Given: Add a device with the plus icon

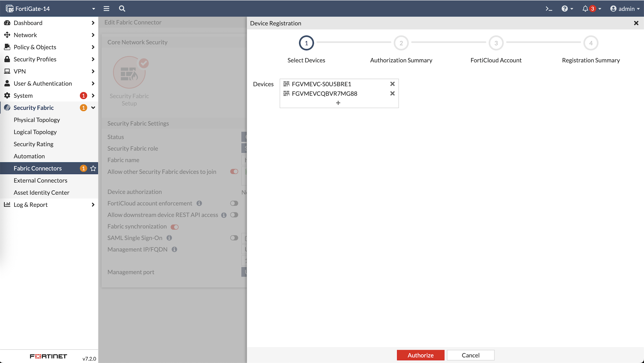Looking at the screenshot, I should click(x=338, y=103).
